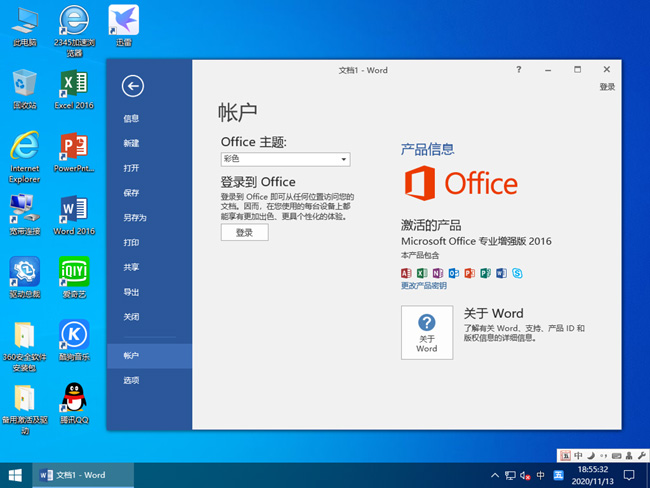Click the OneNote icon in product list
The image size is (650, 488).
(x=438, y=273)
